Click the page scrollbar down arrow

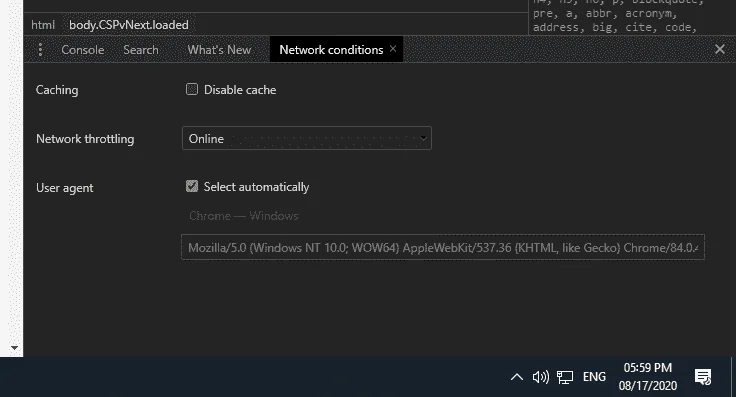point(14,348)
